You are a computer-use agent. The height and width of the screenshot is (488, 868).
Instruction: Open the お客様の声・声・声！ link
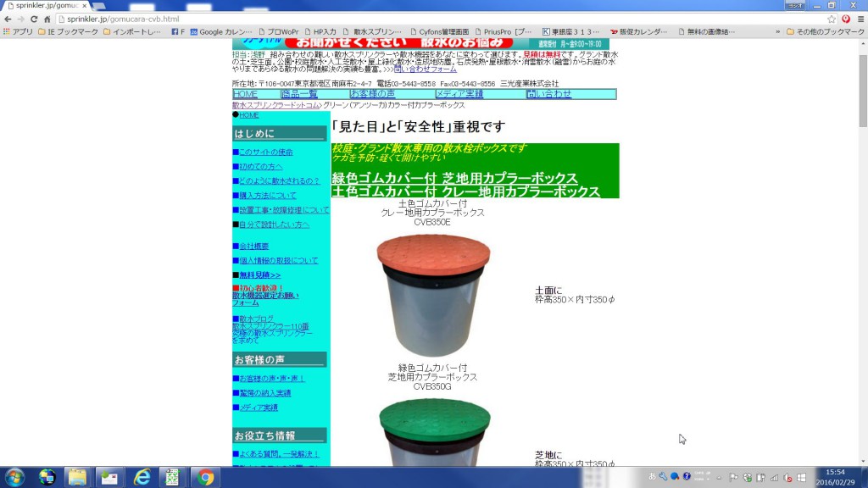[272, 379]
